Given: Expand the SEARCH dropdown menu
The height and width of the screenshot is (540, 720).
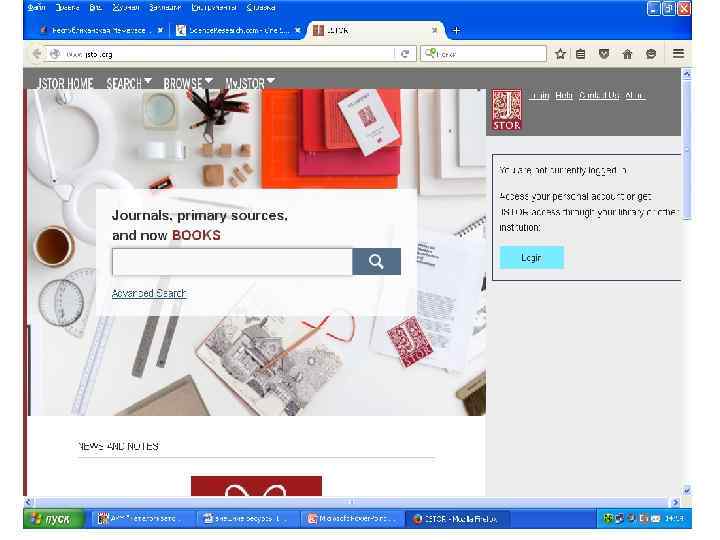Looking at the screenshot, I should pyautogui.click(x=129, y=83).
